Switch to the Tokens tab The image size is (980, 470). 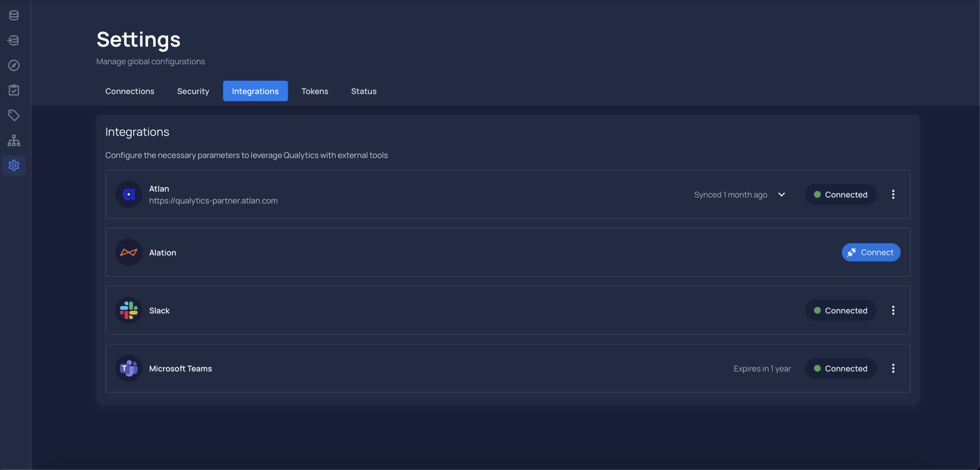tap(315, 91)
